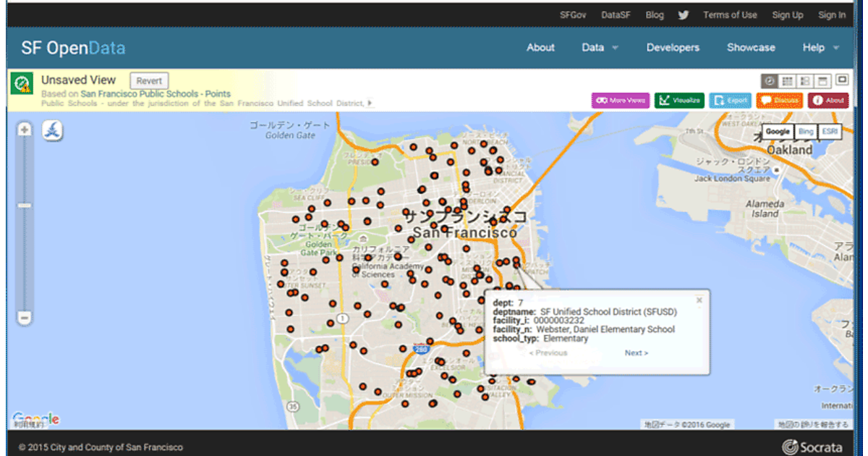Click the map zoom slider handle
The image size is (868, 456).
coord(25,206)
